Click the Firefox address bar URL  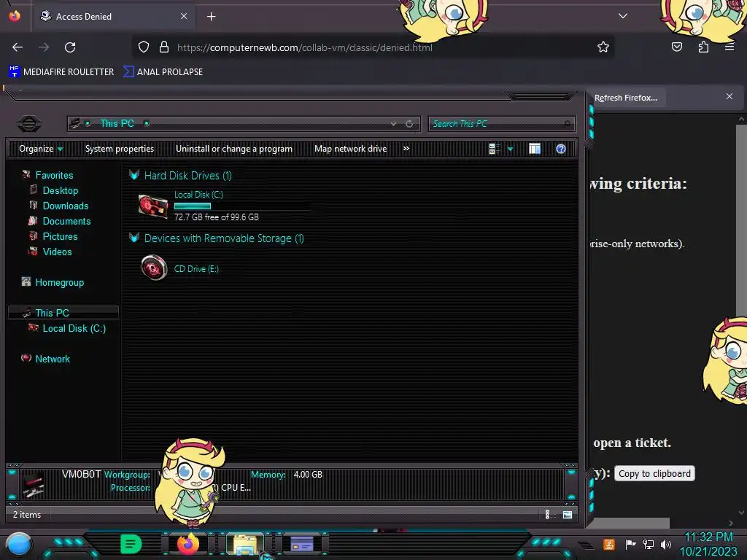point(305,47)
